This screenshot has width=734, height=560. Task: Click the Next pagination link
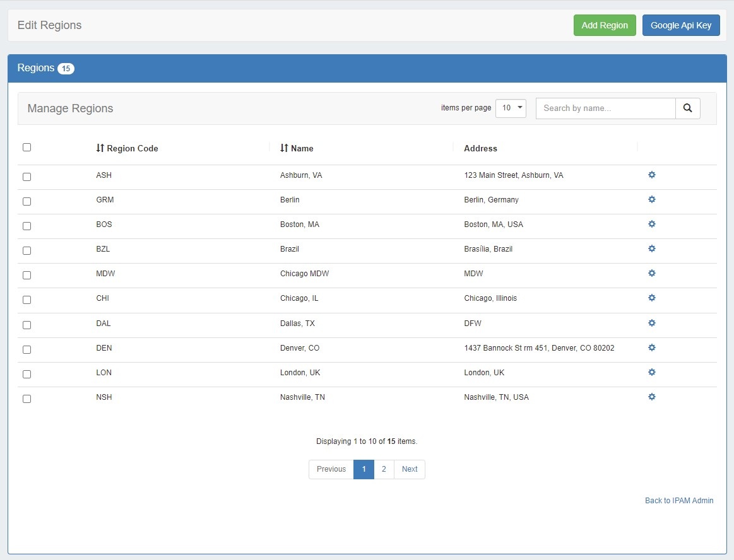click(410, 469)
